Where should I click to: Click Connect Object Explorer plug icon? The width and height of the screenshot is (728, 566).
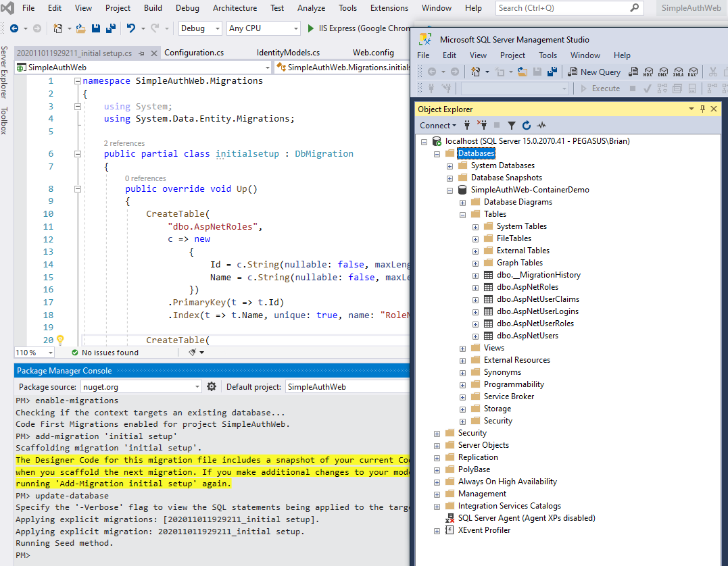[467, 125]
